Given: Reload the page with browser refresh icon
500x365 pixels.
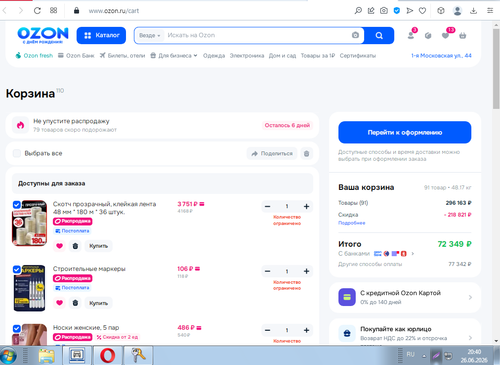Looking at the screenshot, I should 37,11.
